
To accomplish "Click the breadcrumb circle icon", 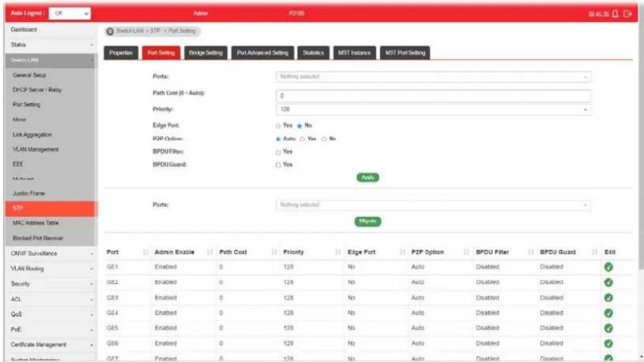I will click(x=110, y=31).
